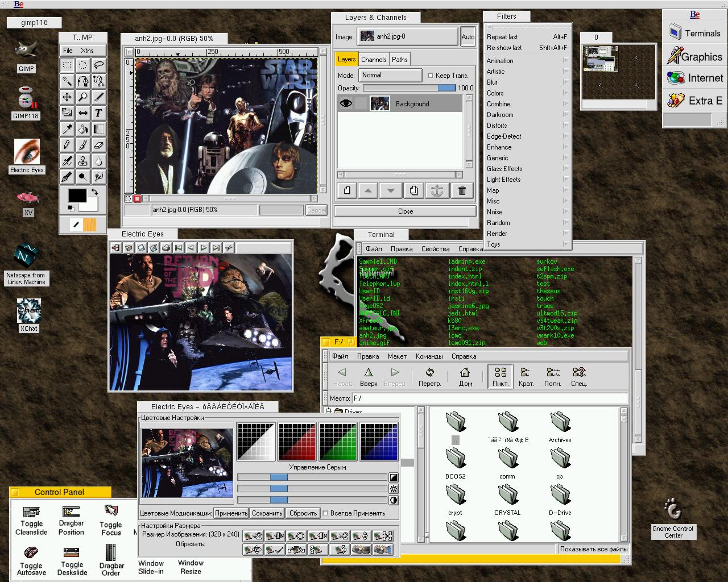Expand the Render filters submenu

coord(527,234)
